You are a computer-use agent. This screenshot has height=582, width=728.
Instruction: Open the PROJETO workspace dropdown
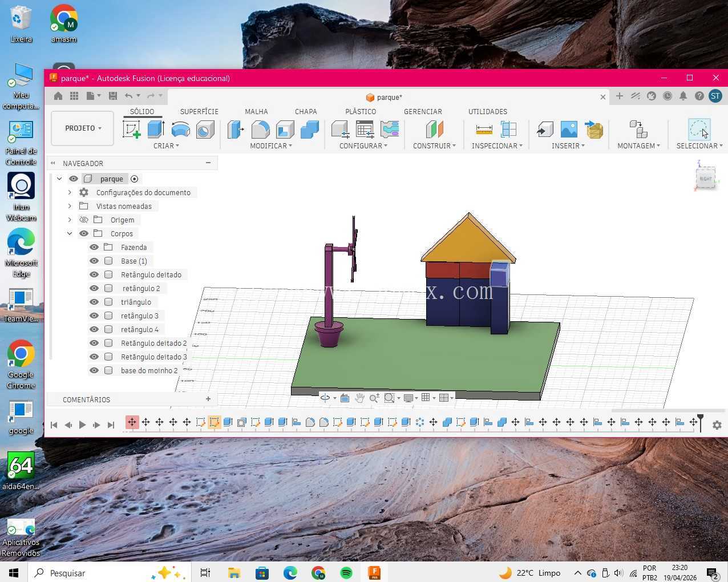click(83, 128)
